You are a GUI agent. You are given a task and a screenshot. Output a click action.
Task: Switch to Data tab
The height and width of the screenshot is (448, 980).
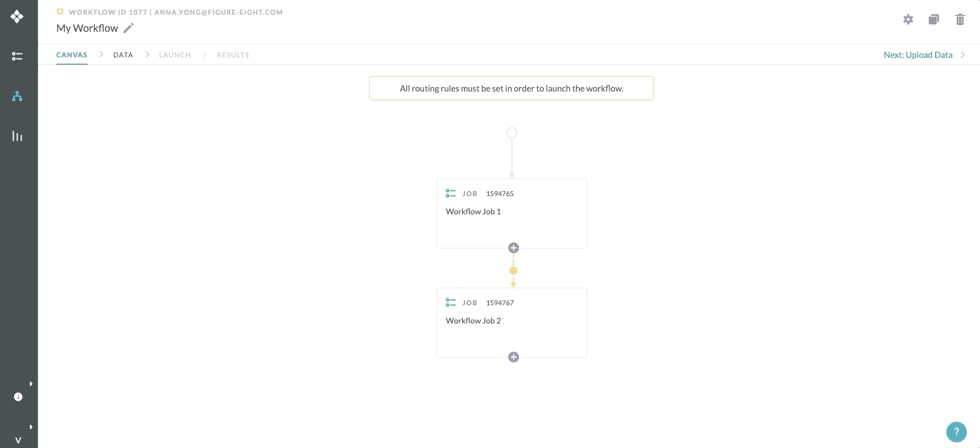click(123, 55)
